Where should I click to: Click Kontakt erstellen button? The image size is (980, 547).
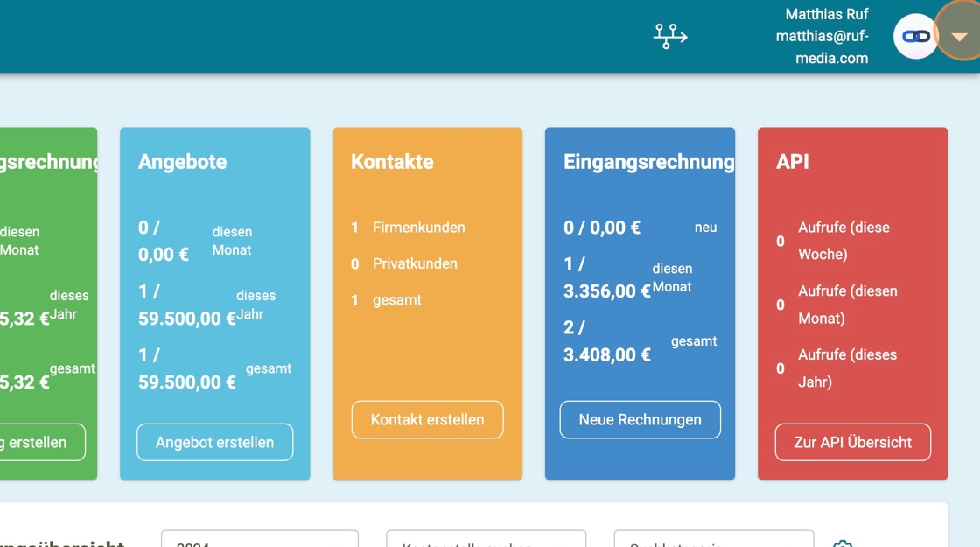point(428,419)
